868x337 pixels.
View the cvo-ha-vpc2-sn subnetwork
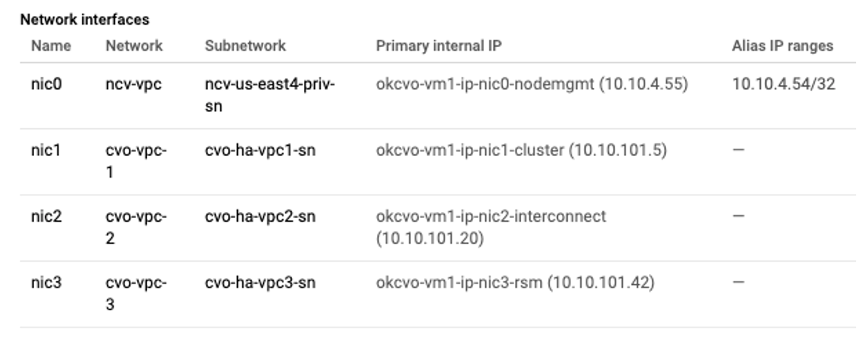coord(260,216)
